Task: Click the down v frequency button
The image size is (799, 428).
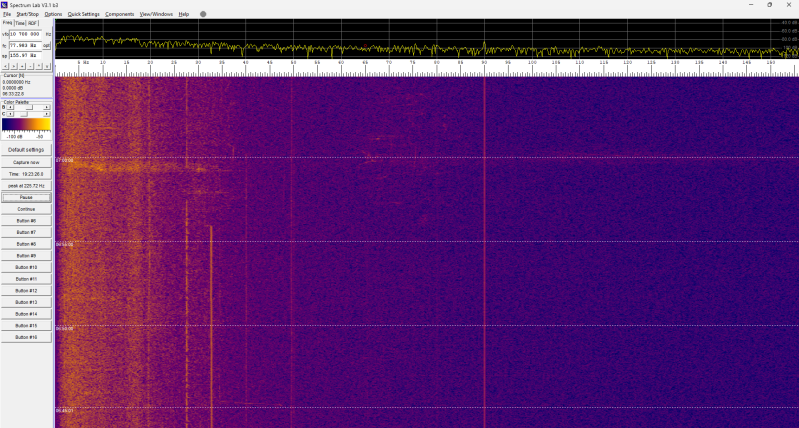Action: tap(47, 66)
